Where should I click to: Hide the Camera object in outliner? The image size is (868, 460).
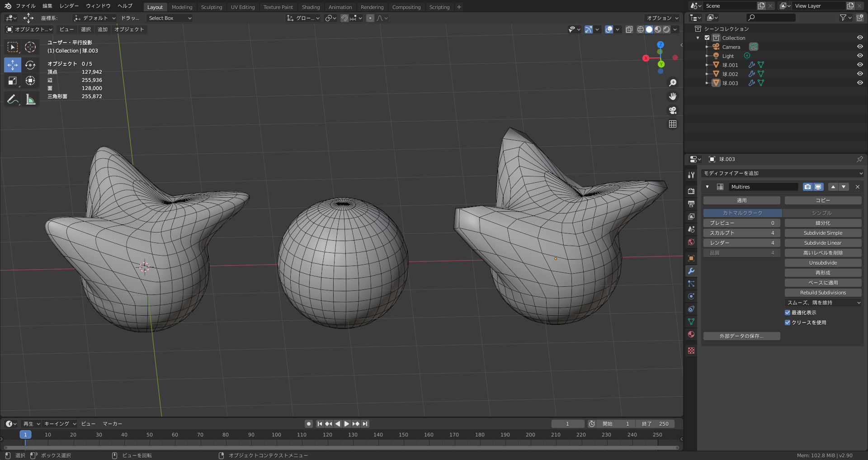[860, 47]
